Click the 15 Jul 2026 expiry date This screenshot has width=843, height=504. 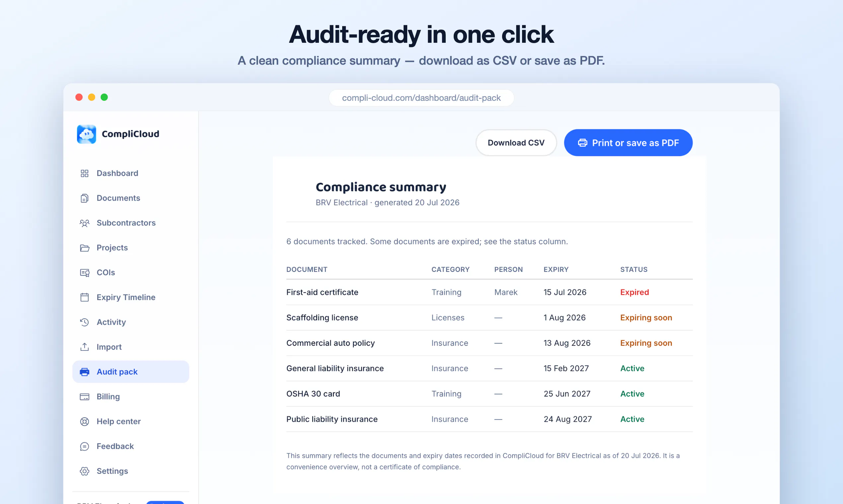(565, 292)
